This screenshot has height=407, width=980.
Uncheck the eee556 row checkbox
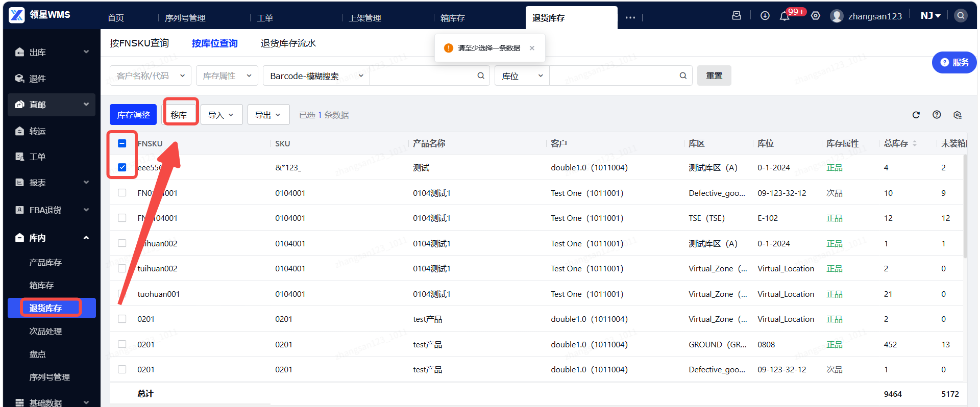click(122, 167)
